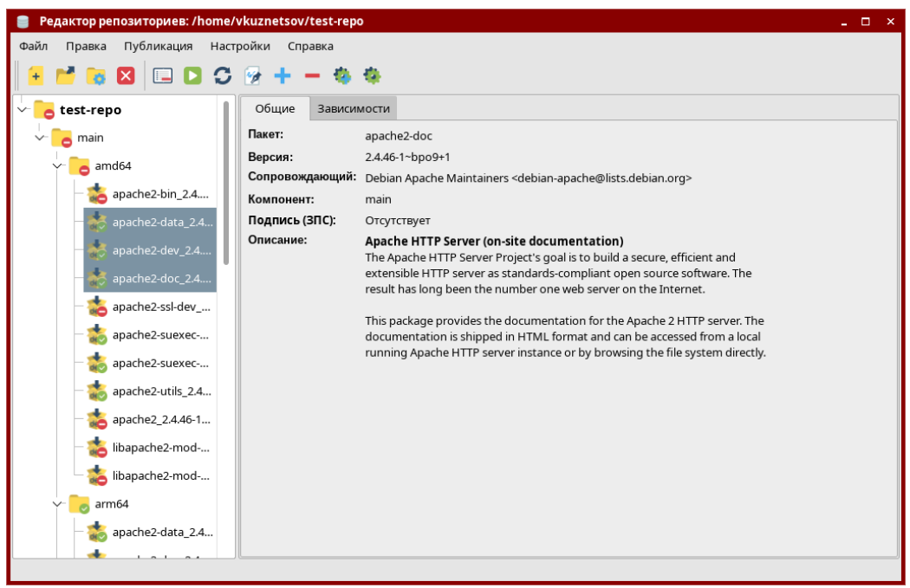Collapse the arm64 architecture folder
910x588 pixels.
tap(58, 503)
